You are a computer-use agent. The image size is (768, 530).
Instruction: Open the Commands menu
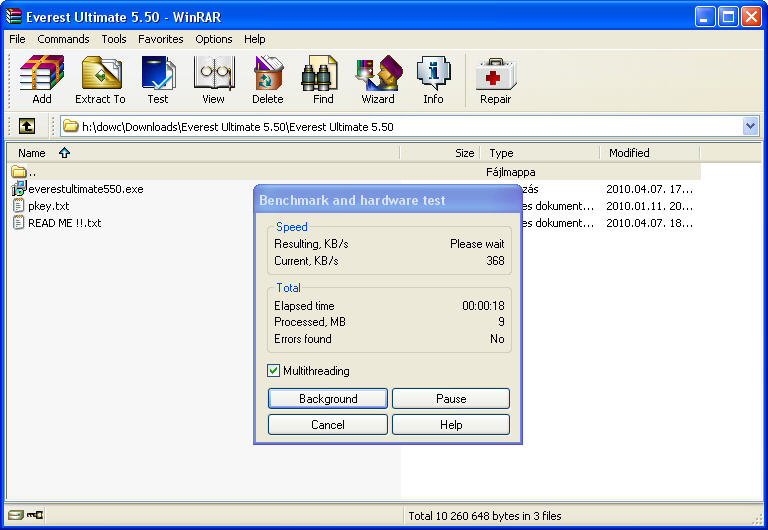tap(63, 39)
